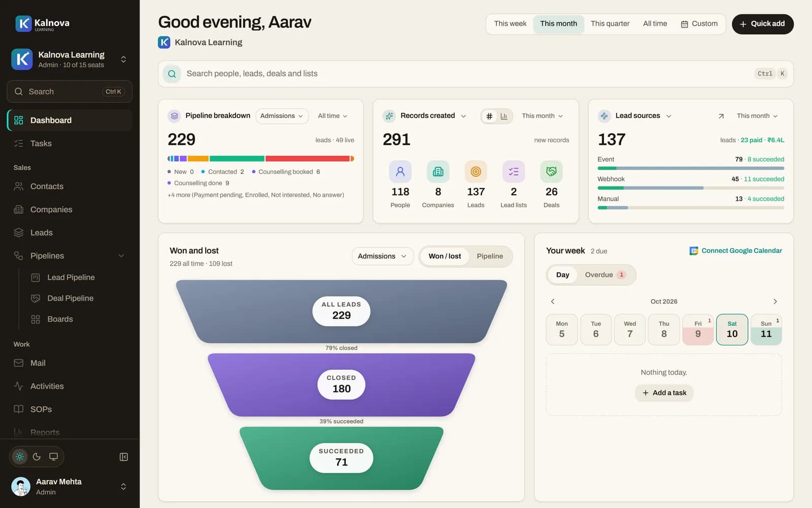This screenshot has height=508, width=812.
Task: Click the Pipeline breakdown layers icon
Action: click(x=175, y=116)
